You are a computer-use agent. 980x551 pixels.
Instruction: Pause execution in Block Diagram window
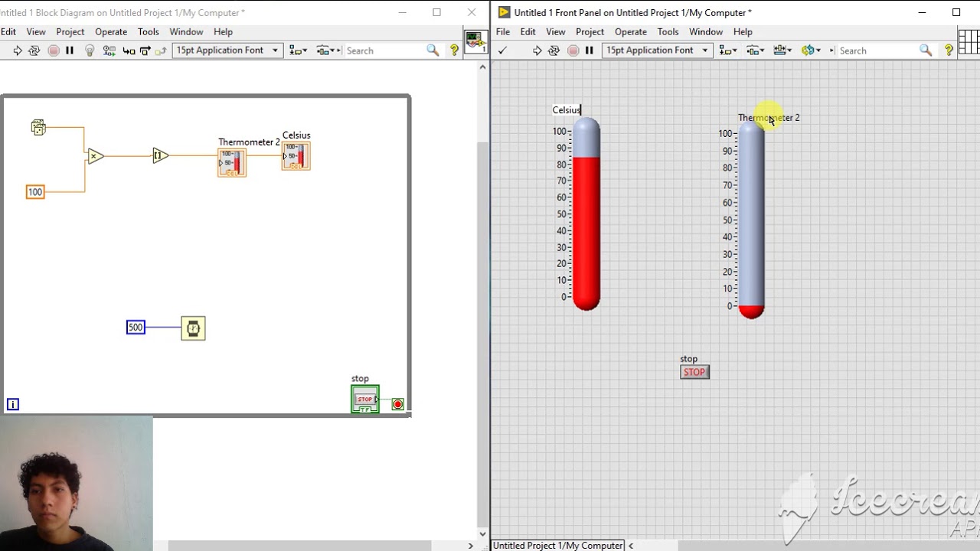(x=70, y=51)
